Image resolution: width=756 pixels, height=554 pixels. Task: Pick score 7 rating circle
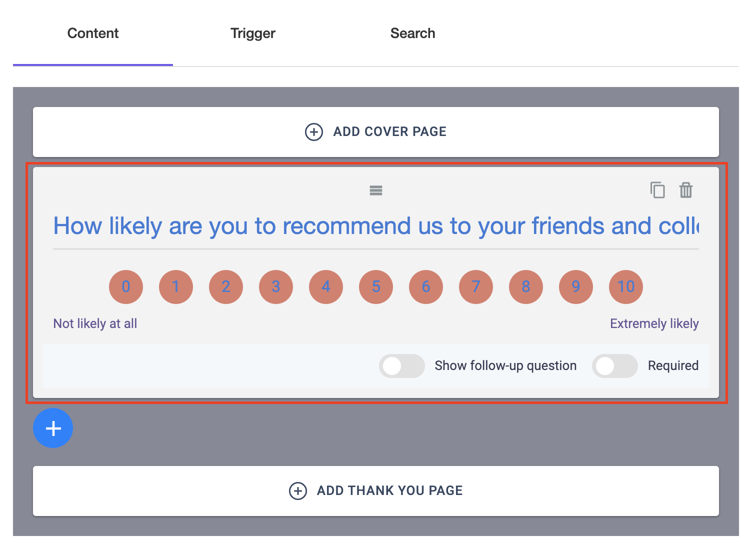476,287
